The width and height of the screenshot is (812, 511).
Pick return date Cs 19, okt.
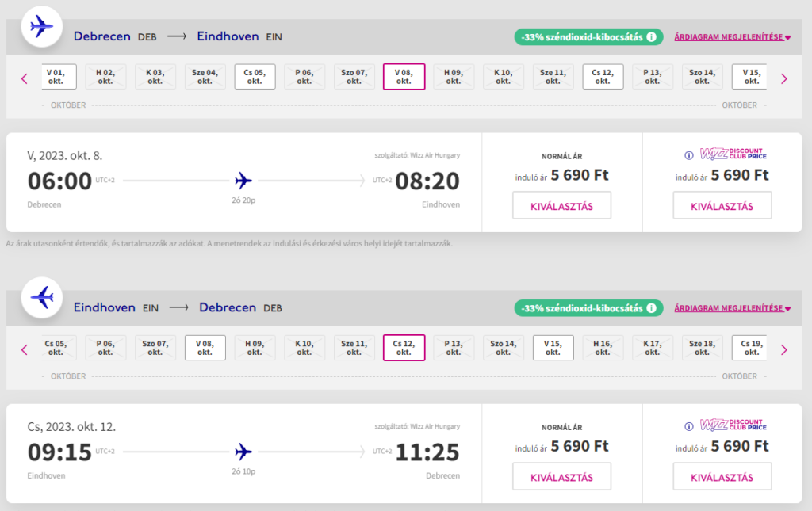pos(750,348)
